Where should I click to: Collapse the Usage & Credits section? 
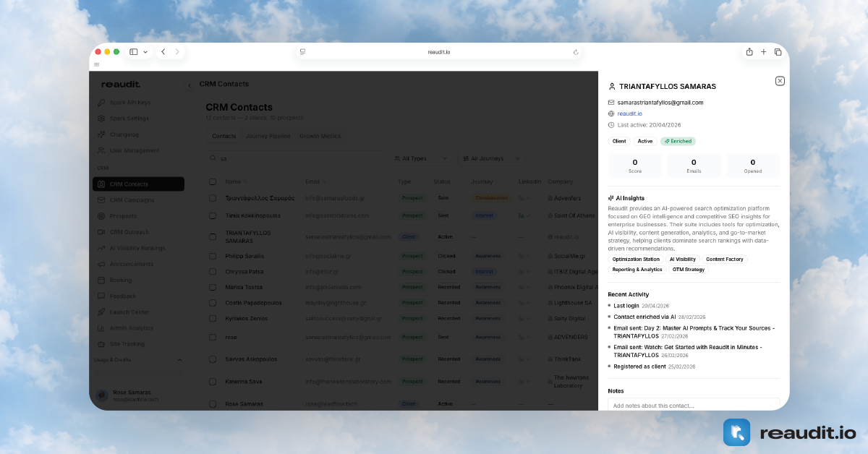click(x=180, y=360)
